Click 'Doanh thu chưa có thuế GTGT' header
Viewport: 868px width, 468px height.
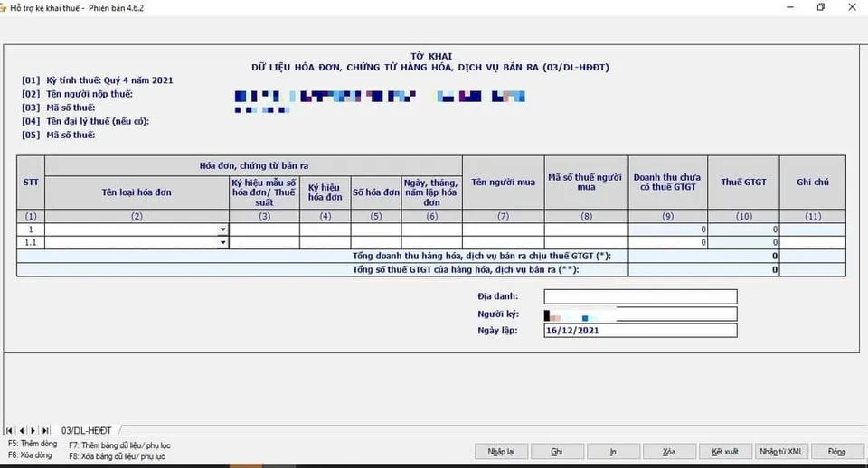(x=668, y=182)
